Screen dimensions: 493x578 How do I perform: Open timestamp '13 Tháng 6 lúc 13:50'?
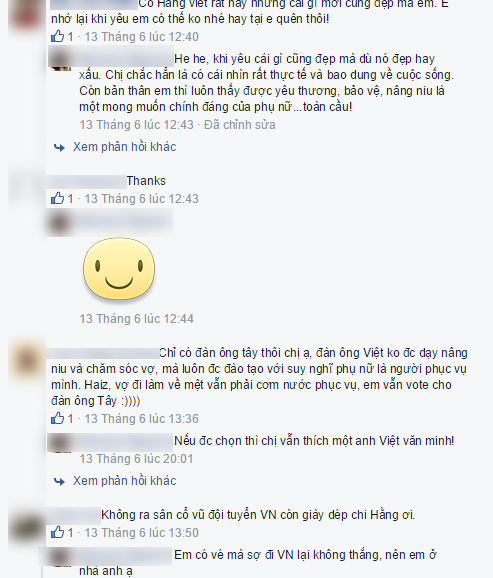tap(142, 532)
